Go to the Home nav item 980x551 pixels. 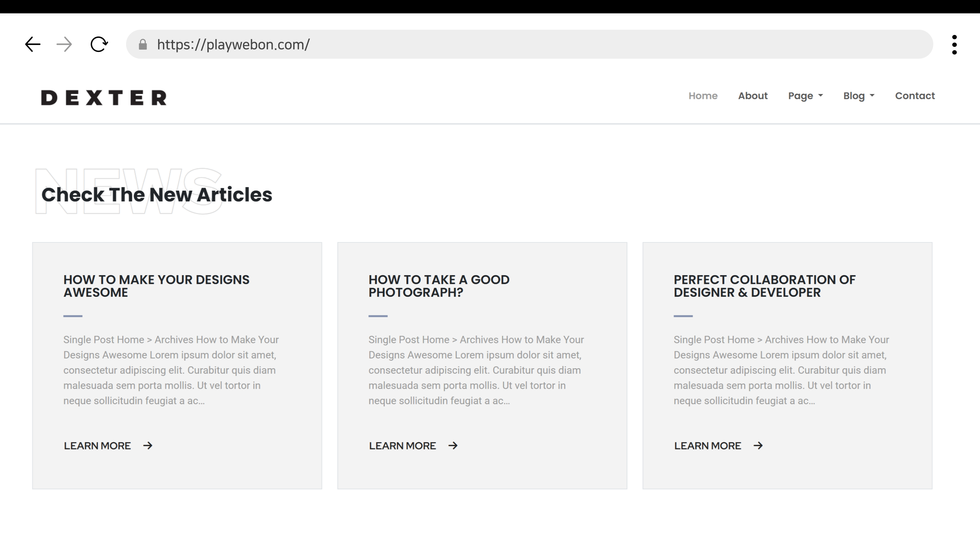coord(703,96)
